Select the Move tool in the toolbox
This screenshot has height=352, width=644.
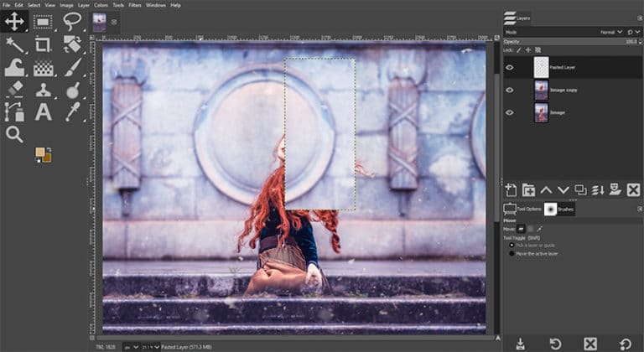[x=14, y=21]
